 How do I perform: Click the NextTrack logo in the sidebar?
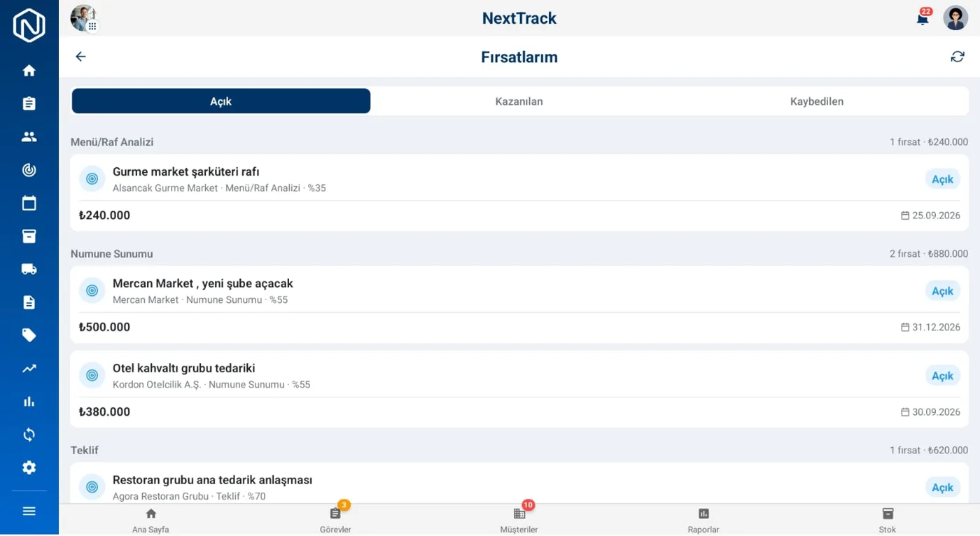(29, 25)
